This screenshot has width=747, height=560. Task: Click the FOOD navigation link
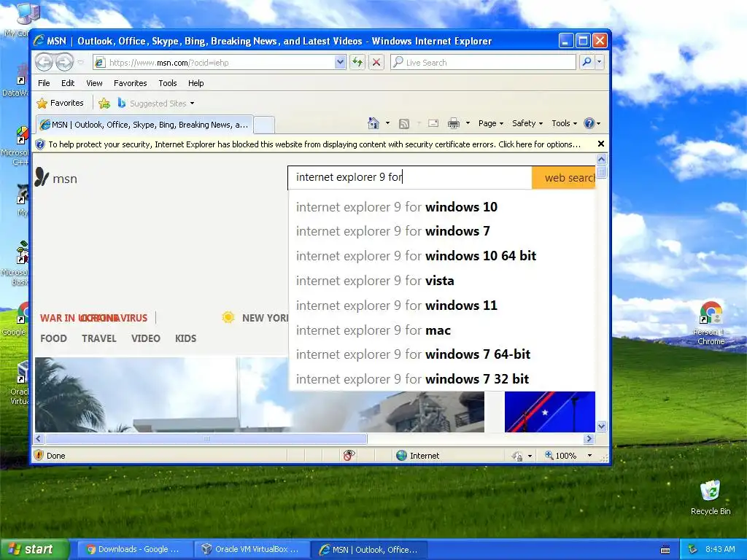tap(53, 338)
